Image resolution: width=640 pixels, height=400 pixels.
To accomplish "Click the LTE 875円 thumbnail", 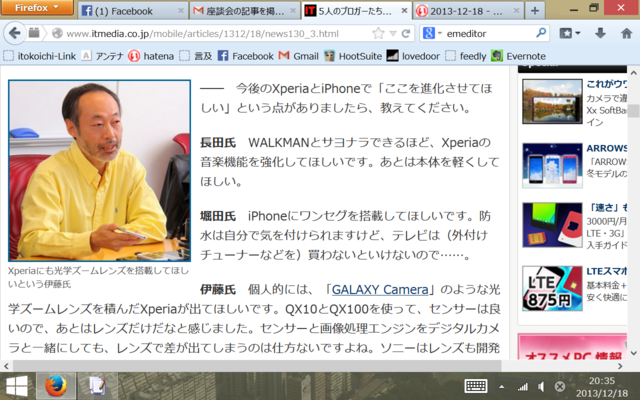I will click(552, 289).
